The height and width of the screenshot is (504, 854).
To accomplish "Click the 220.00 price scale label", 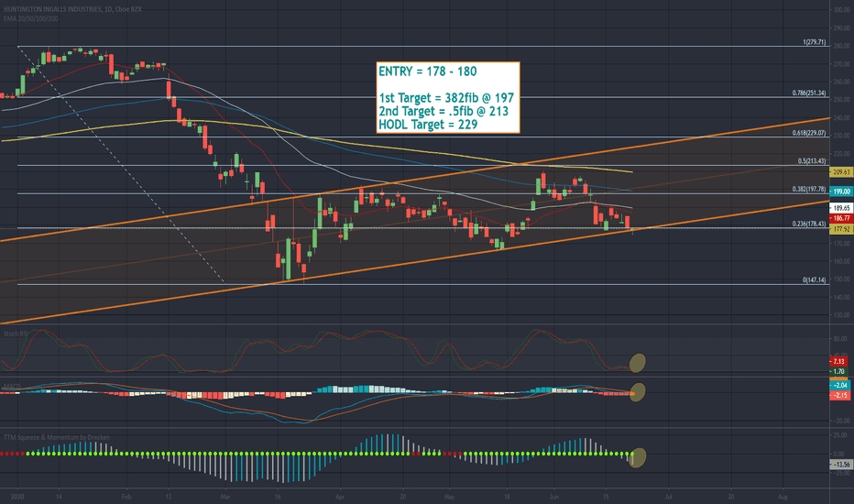I will click(841, 154).
